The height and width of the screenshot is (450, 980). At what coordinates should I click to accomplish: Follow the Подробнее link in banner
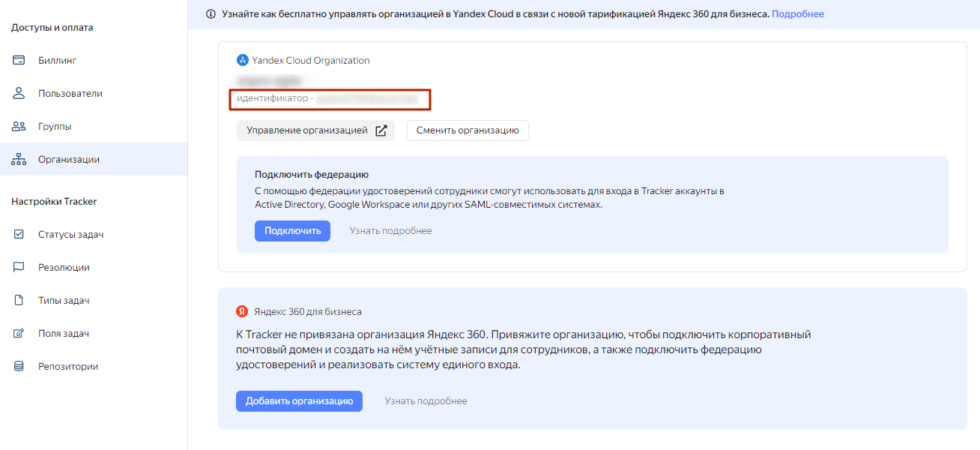point(798,14)
